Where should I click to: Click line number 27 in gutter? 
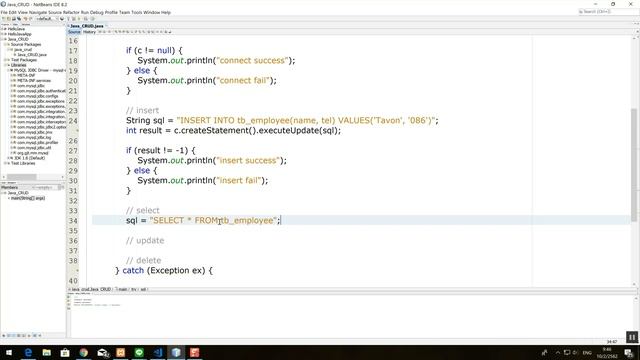[73, 151]
